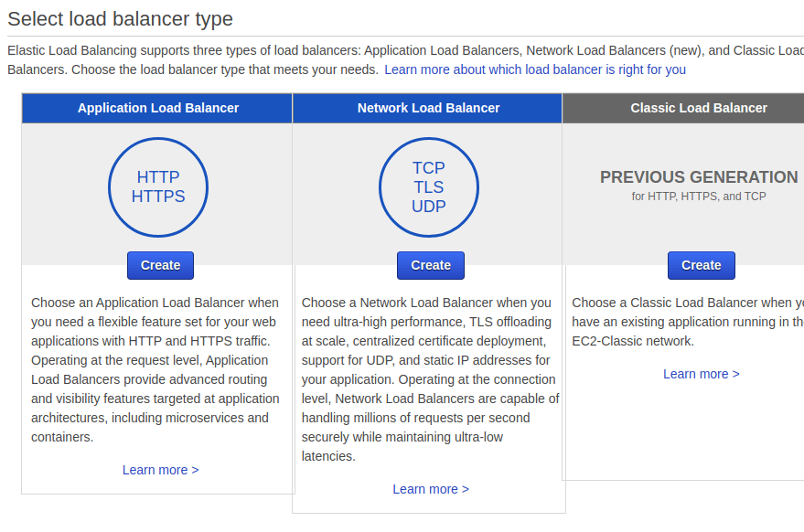Create an Application Load Balancer

(160, 265)
